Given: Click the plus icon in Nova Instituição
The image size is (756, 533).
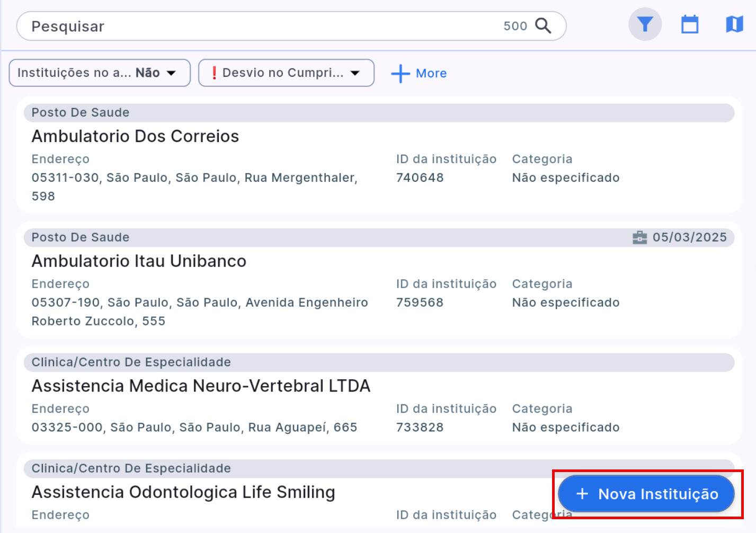Looking at the screenshot, I should pos(582,494).
